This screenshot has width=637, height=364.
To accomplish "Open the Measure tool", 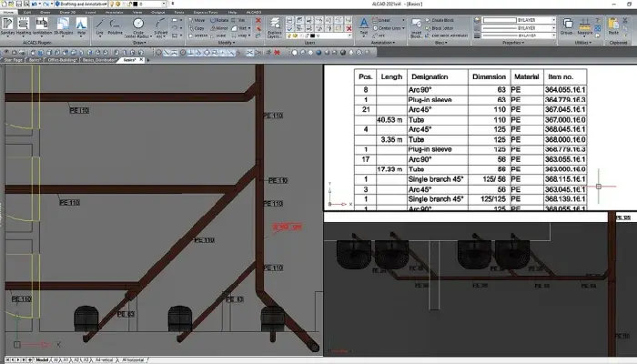I will point(584,26).
